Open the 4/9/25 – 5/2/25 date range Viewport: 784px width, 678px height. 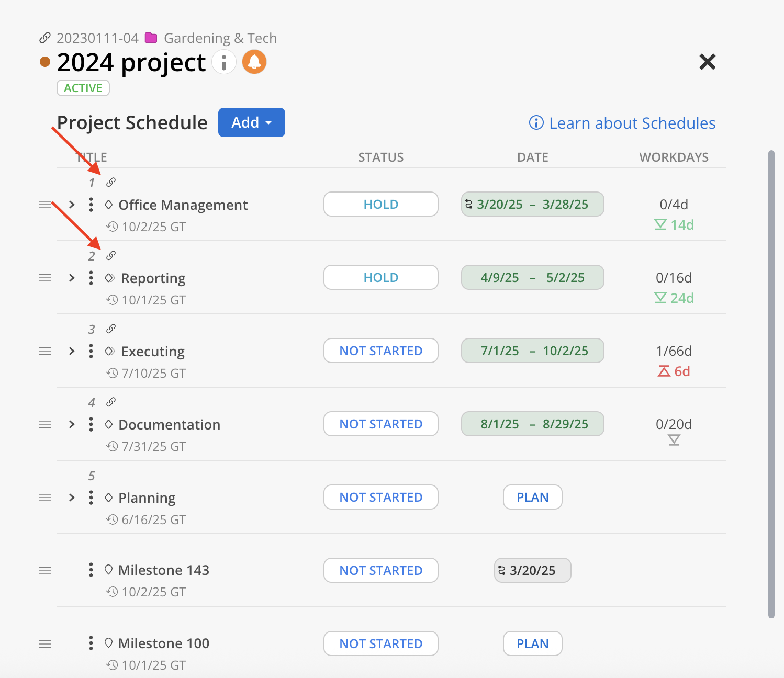[532, 277]
